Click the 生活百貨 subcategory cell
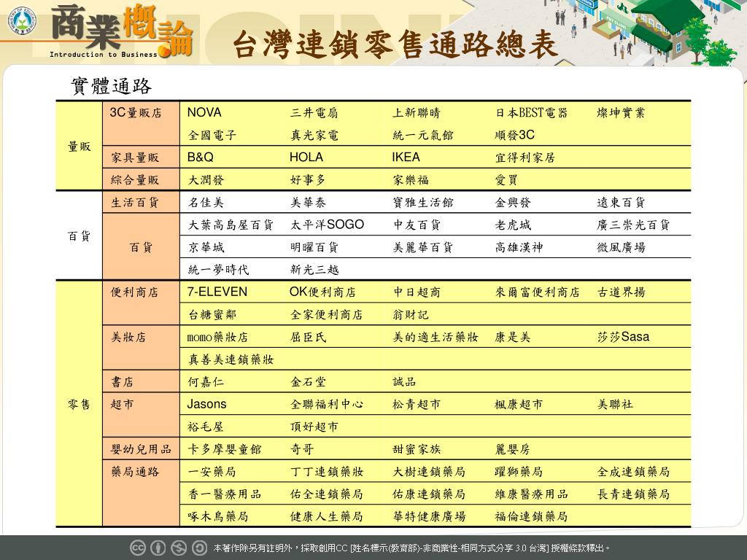The height and width of the screenshot is (560, 747). (x=141, y=203)
